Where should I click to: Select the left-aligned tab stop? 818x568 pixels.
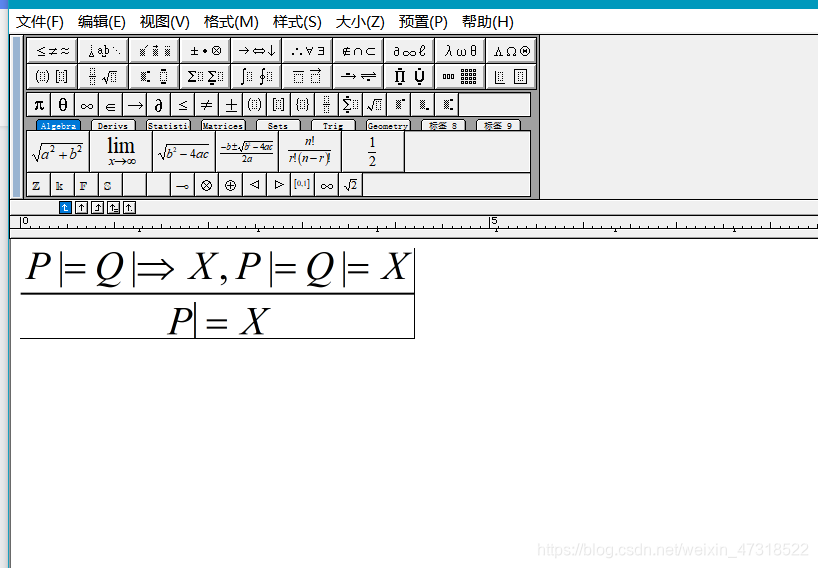tap(65, 208)
